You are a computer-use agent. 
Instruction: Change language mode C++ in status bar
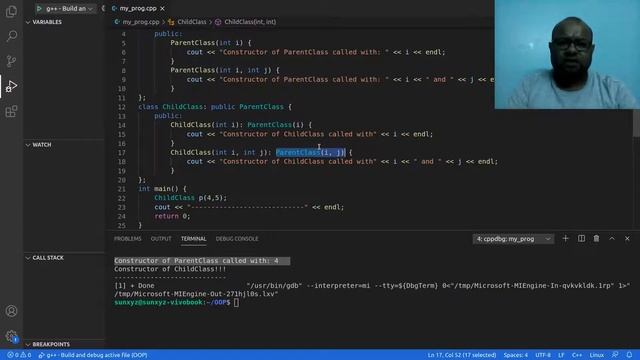pyautogui.click(x=577, y=355)
